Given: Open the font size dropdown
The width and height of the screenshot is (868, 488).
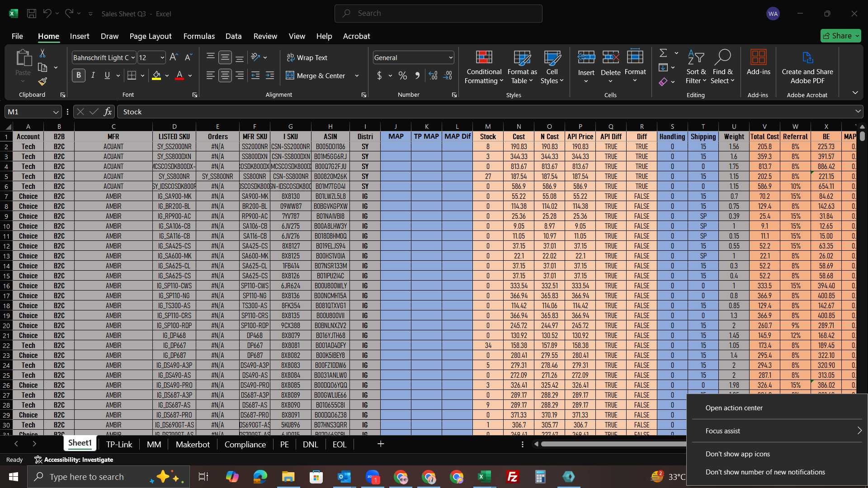Looking at the screenshot, I should coord(162,58).
